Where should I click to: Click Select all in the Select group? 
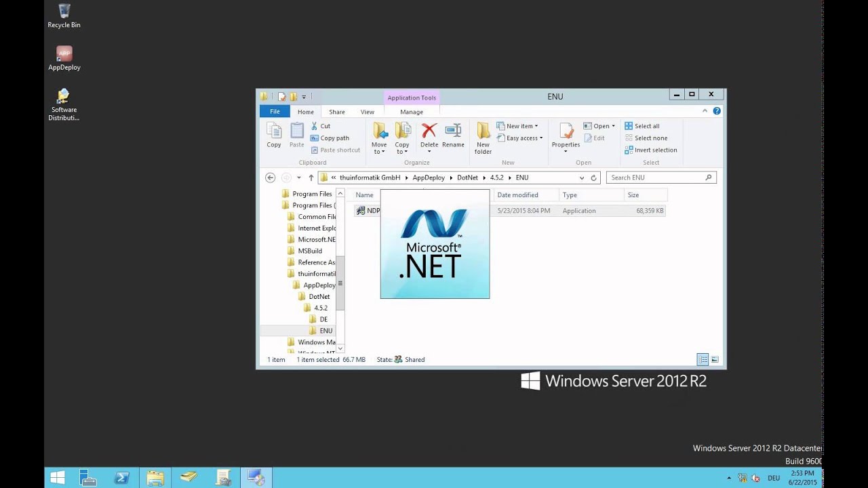642,126
